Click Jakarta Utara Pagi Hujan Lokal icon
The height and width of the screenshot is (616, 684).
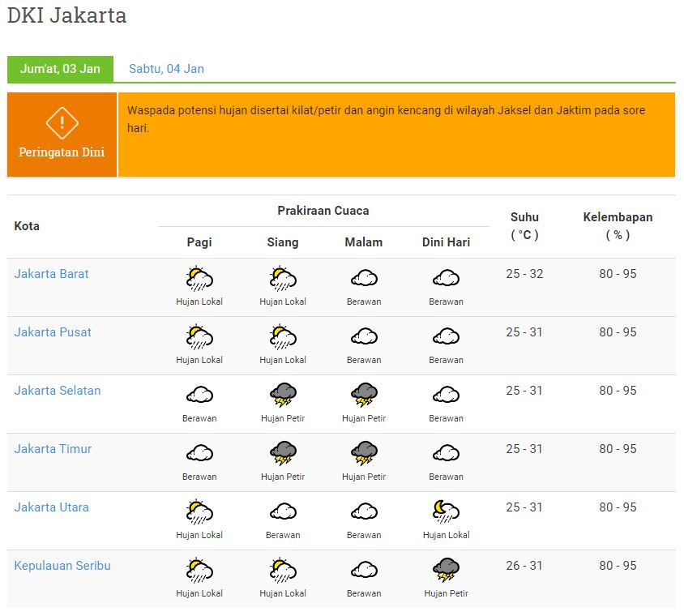[199, 511]
